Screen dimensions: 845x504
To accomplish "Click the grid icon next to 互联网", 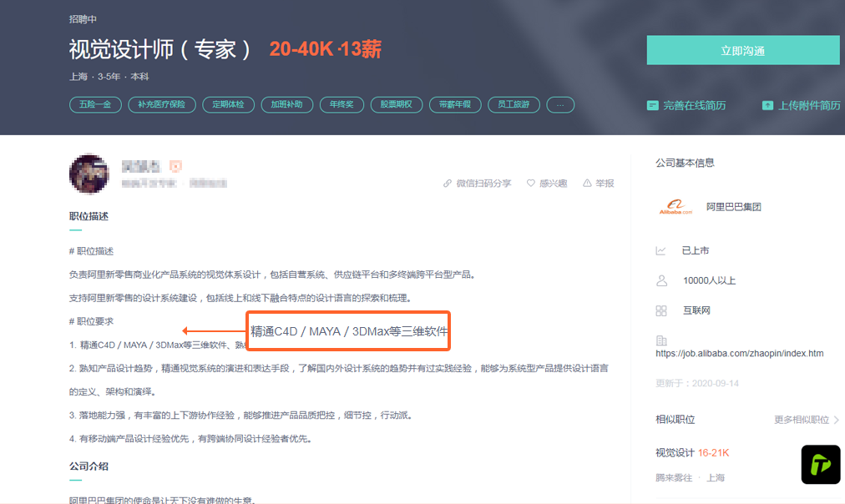I will coord(661,310).
